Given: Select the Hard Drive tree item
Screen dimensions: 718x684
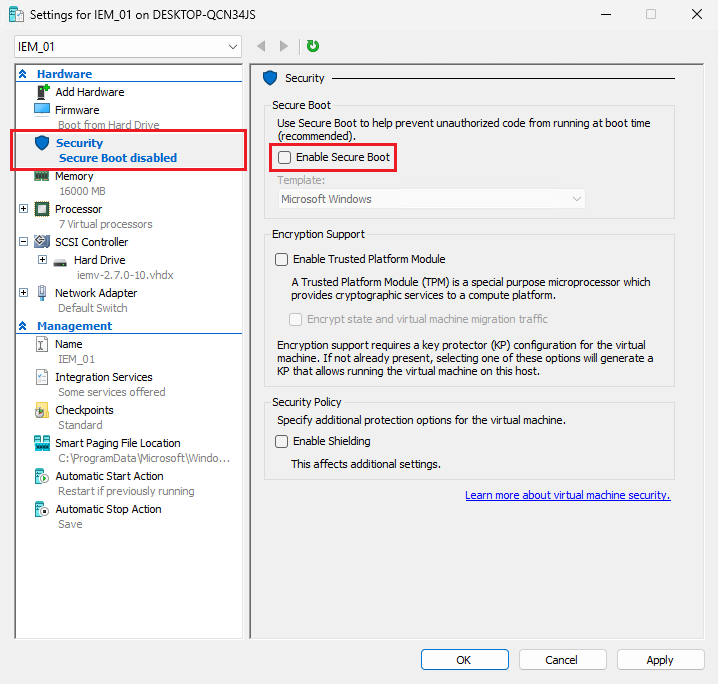Looking at the screenshot, I should 99,260.
